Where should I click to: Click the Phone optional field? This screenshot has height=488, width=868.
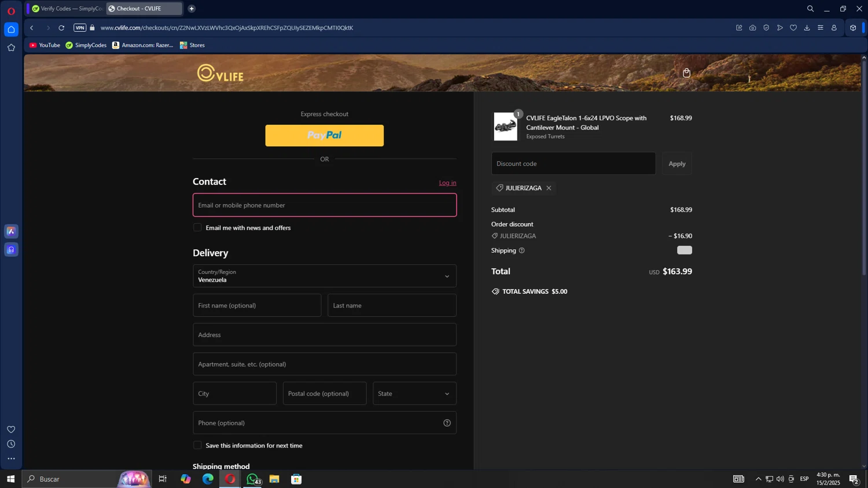[325, 423]
